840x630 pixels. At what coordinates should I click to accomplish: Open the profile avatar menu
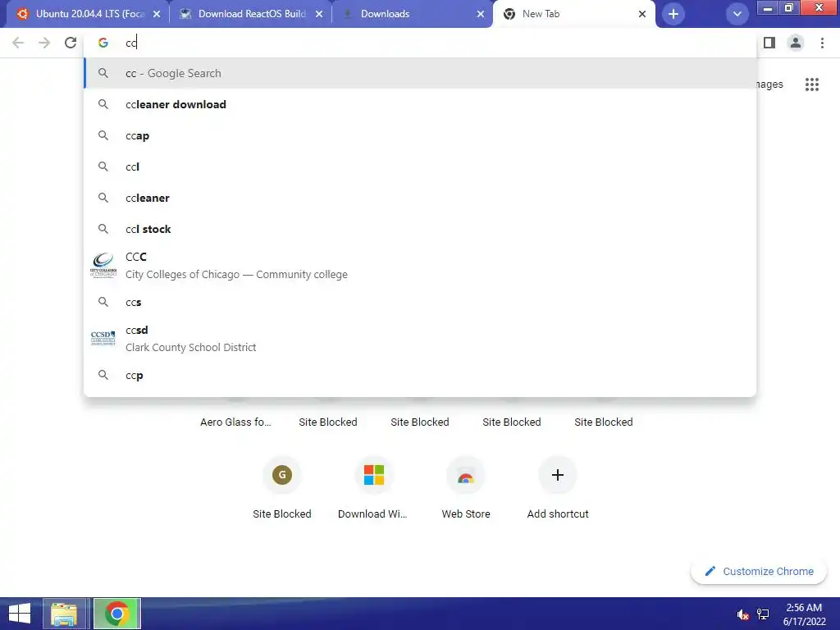tap(796, 43)
